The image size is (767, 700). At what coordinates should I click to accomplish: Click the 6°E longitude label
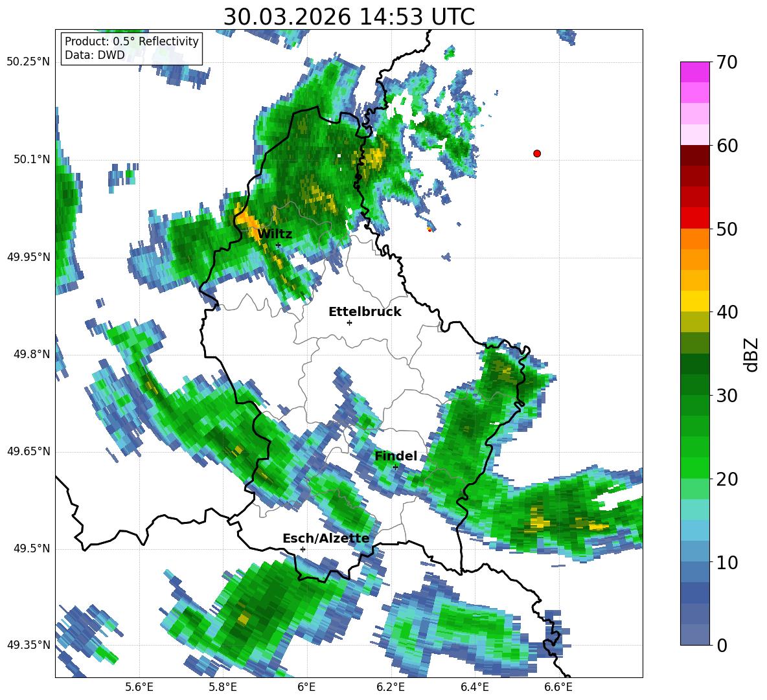(x=306, y=687)
